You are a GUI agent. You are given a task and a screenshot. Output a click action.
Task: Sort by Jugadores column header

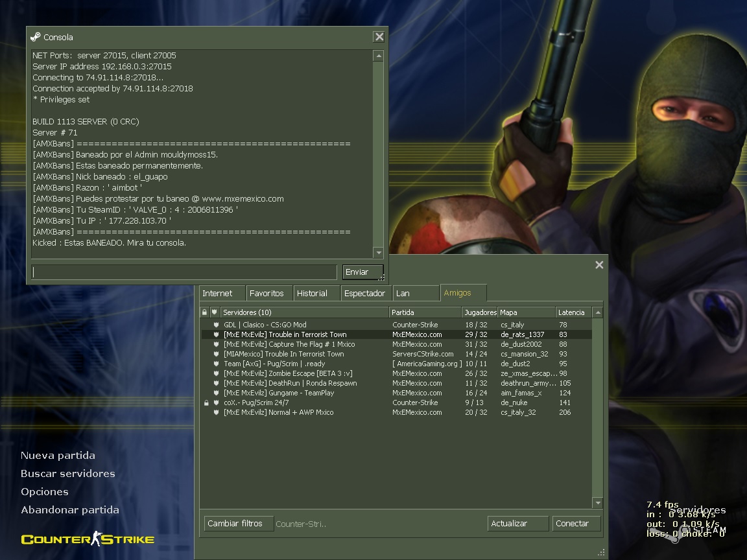[480, 312]
